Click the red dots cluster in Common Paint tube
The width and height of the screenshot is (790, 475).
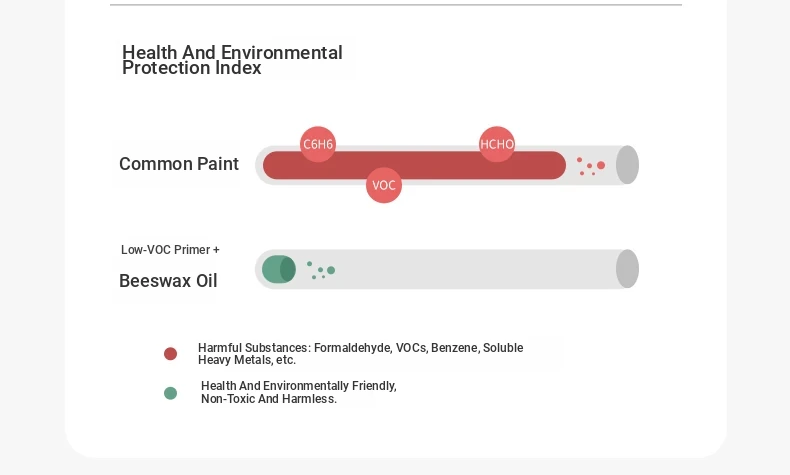pyautogui.click(x=590, y=166)
